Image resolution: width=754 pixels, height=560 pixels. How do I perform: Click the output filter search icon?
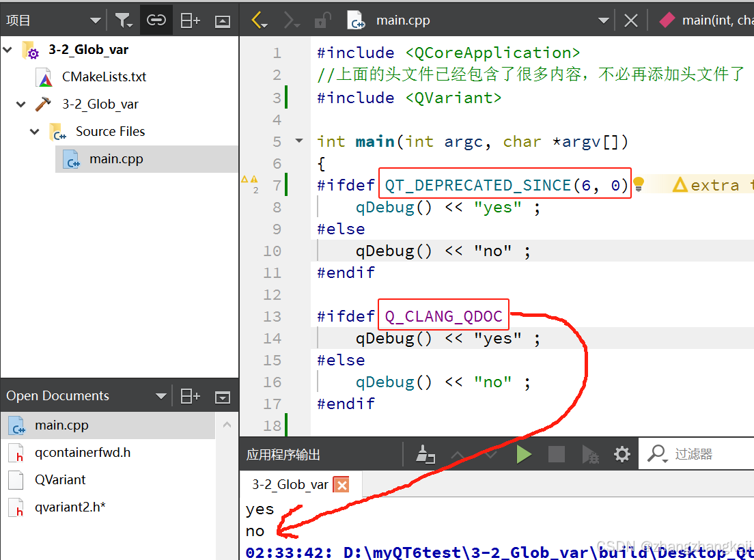click(657, 453)
